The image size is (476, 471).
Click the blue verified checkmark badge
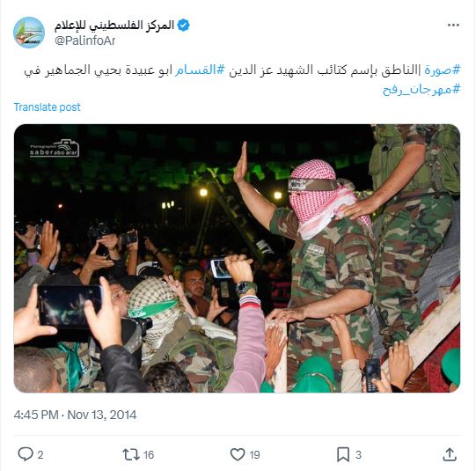183,26
